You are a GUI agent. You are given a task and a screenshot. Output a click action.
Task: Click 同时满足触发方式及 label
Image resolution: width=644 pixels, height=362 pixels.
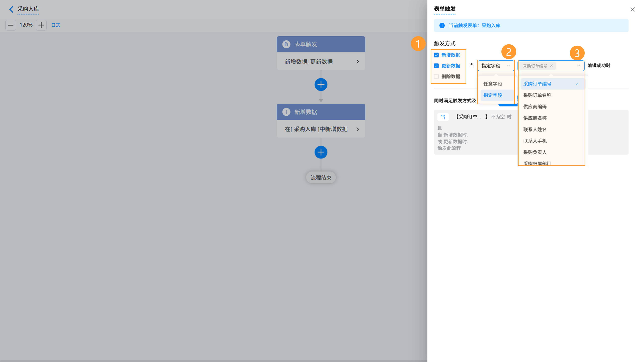[455, 101]
